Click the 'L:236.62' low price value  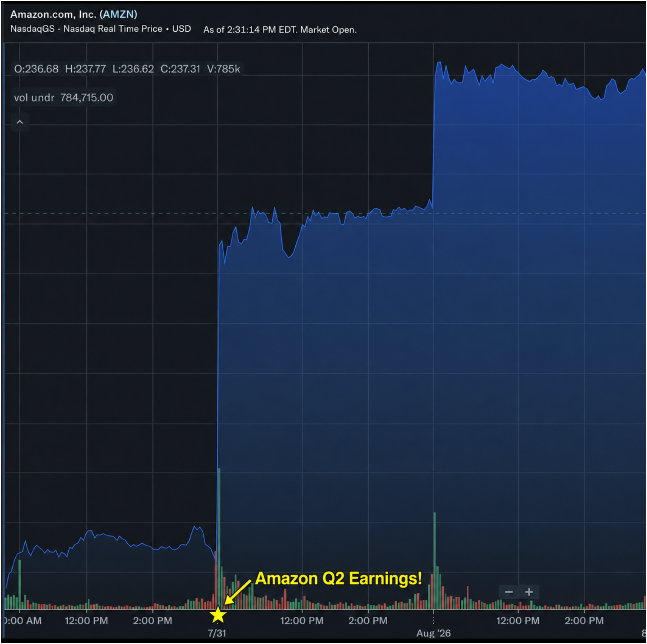tap(133, 69)
